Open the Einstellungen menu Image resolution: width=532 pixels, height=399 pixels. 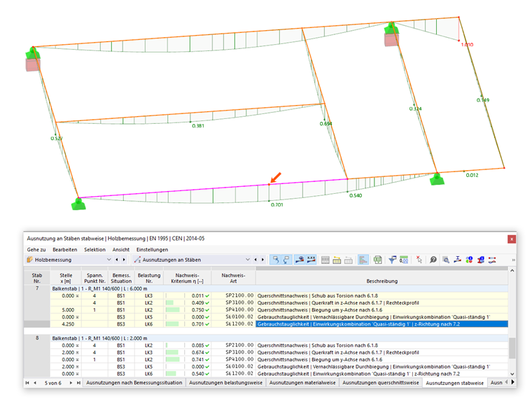click(x=152, y=249)
